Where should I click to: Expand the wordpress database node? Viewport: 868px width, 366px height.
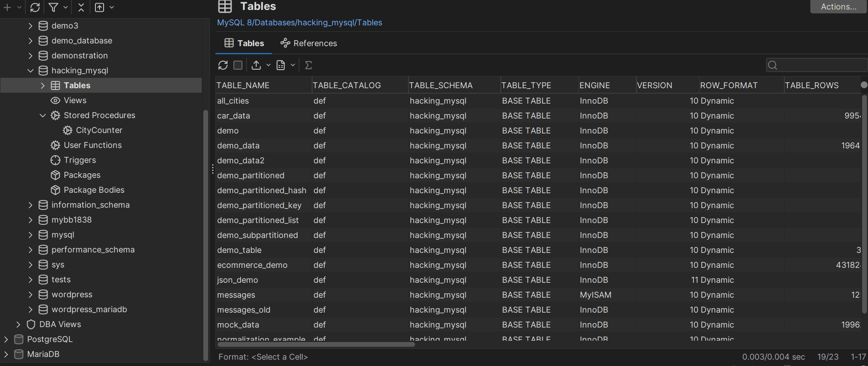click(x=30, y=295)
